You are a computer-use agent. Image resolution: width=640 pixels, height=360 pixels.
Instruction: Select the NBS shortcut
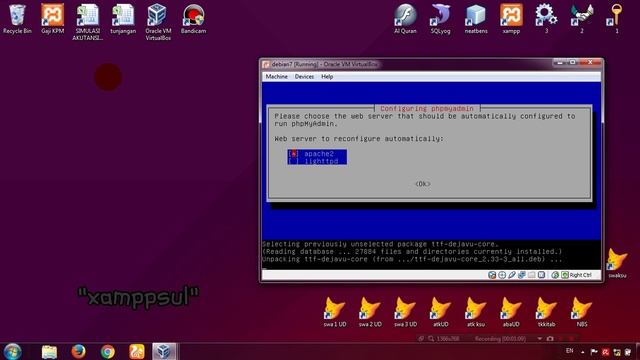[x=582, y=312]
